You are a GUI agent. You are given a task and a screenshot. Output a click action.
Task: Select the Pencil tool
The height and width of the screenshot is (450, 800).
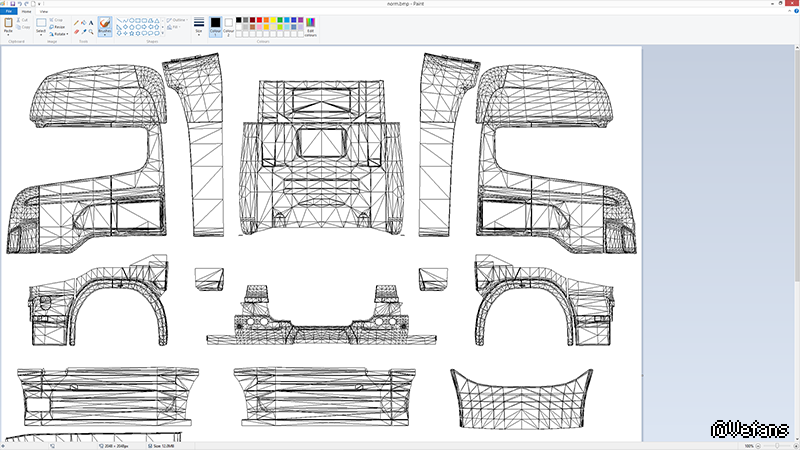click(x=76, y=21)
